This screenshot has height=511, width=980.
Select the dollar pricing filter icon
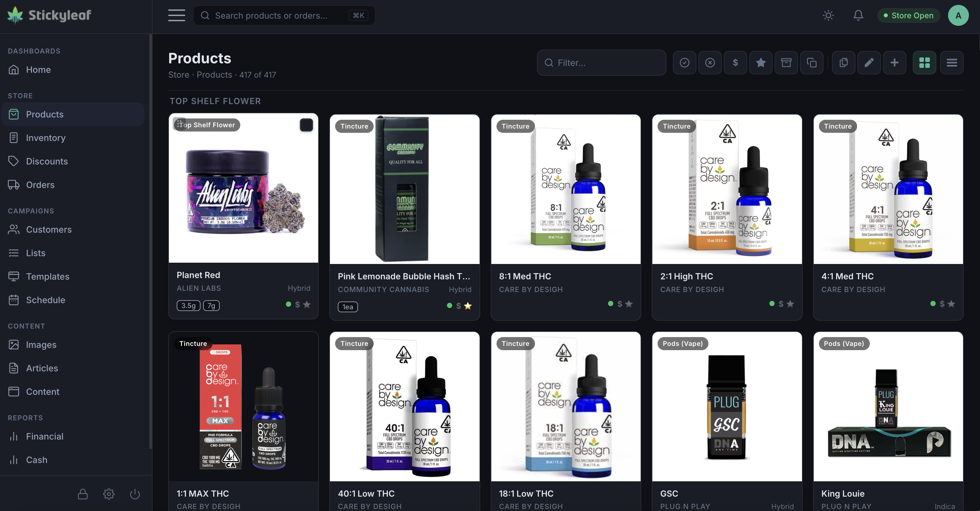735,62
